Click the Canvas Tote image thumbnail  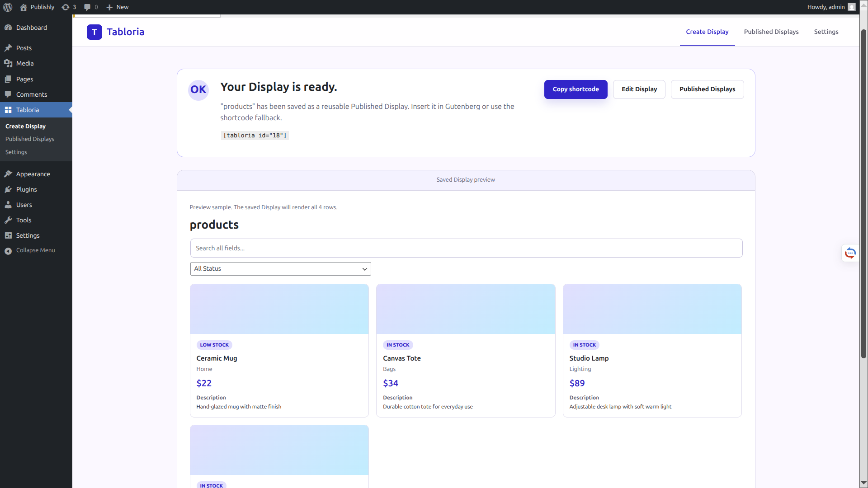click(x=466, y=309)
